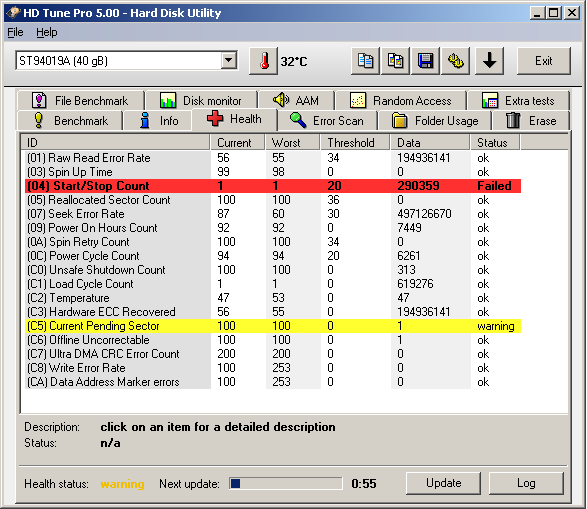Switch to the AAM tab

click(x=296, y=100)
